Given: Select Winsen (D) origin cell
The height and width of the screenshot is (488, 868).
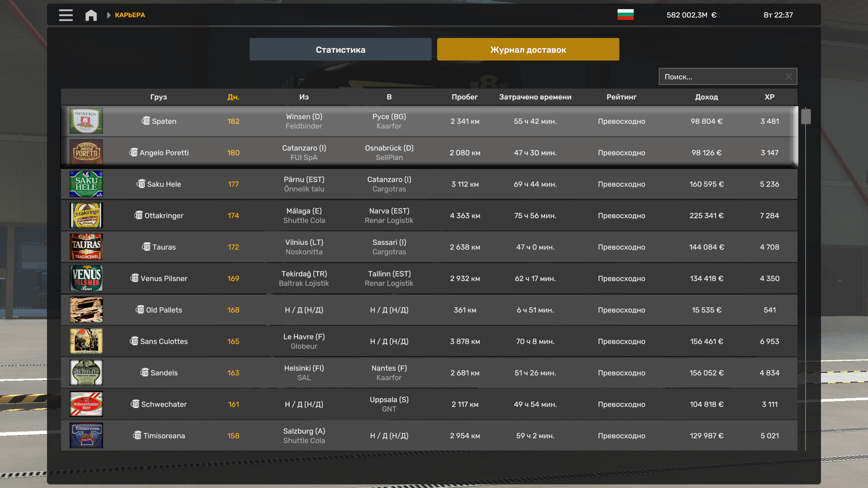Looking at the screenshot, I should (x=304, y=117).
